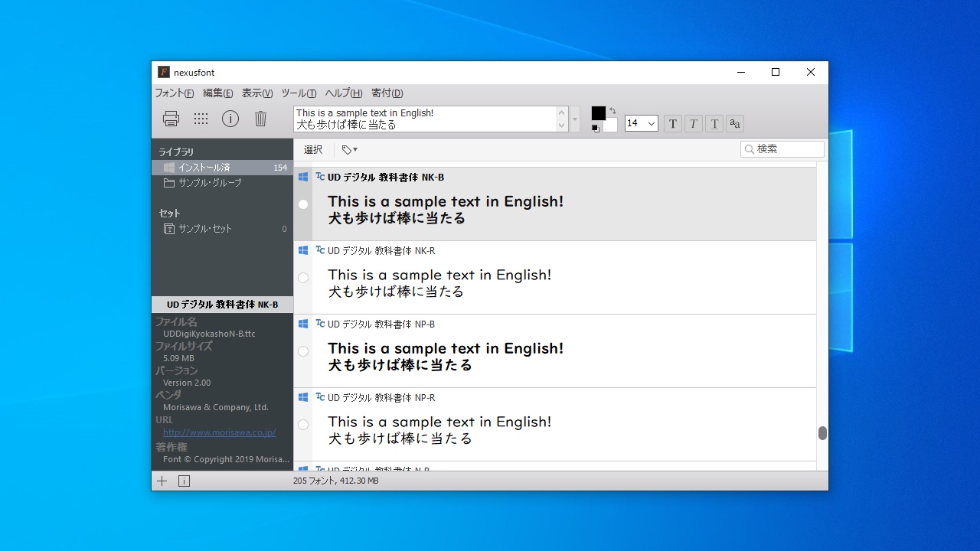Swap foreground and background colors arrow
Viewport: 980px width, 551px height.
(x=612, y=112)
